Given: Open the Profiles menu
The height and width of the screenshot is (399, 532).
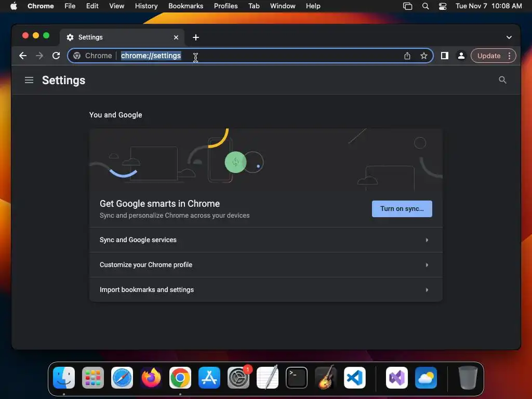Looking at the screenshot, I should click(225, 6).
